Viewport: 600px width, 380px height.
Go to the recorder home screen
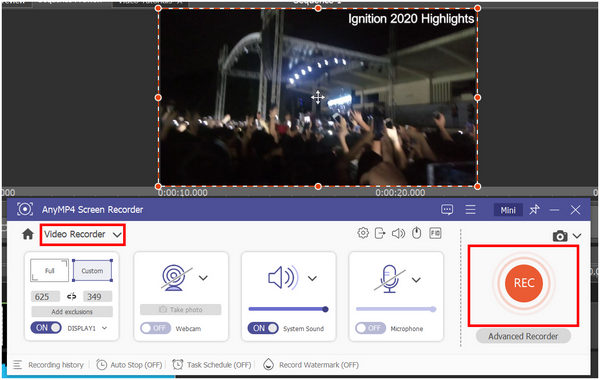coord(28,234)
